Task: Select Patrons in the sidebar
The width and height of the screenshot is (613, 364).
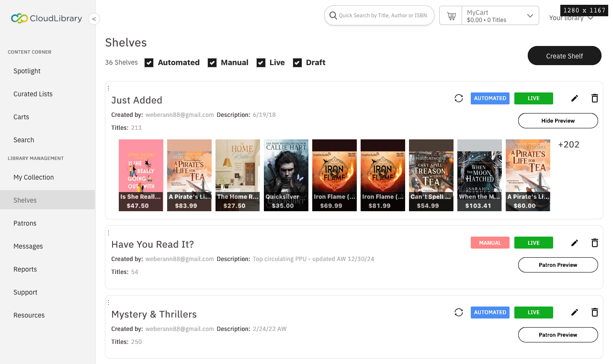Action: click(x=25, y=223)
